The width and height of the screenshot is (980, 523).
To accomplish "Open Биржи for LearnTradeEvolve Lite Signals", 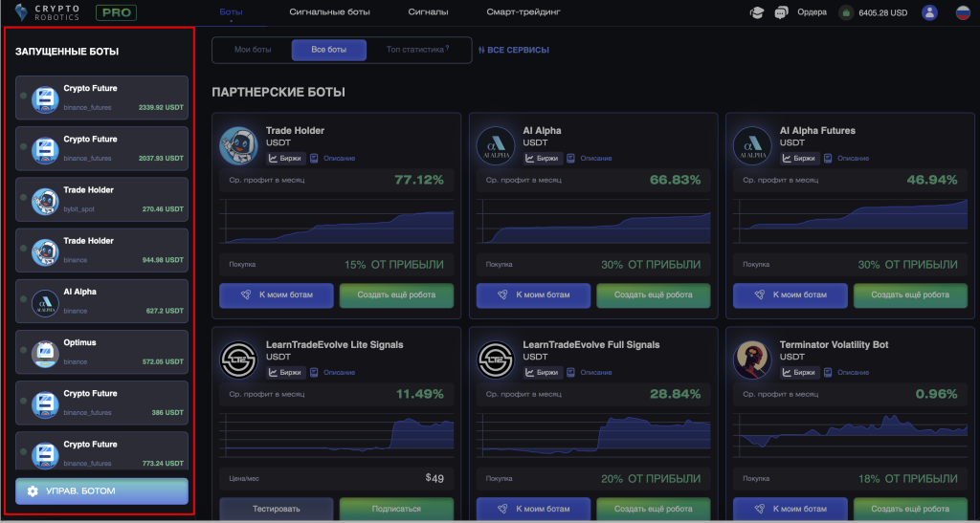I will [285, 373].
